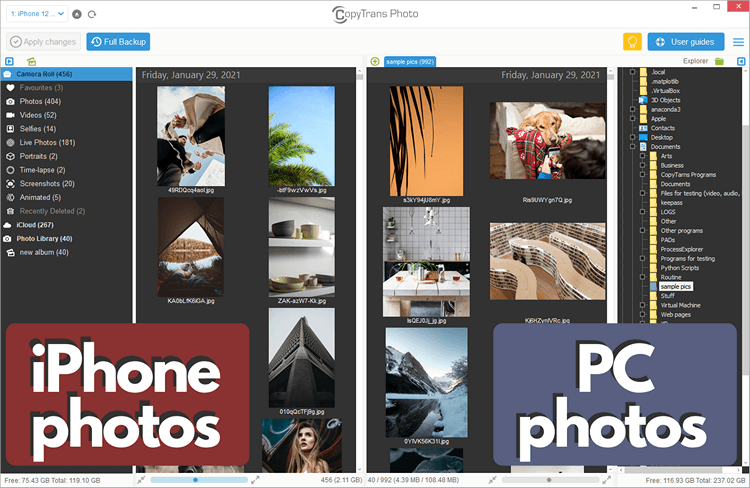Select palm tree photo -bfF9wzVwVs.jpg
The width and height of the screenshot is (750, 488).
[x=302, y=136]
